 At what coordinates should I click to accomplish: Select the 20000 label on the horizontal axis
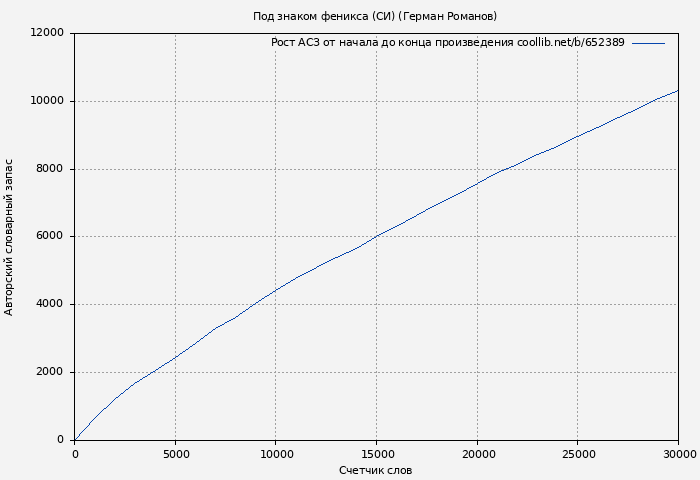(477, 454)
